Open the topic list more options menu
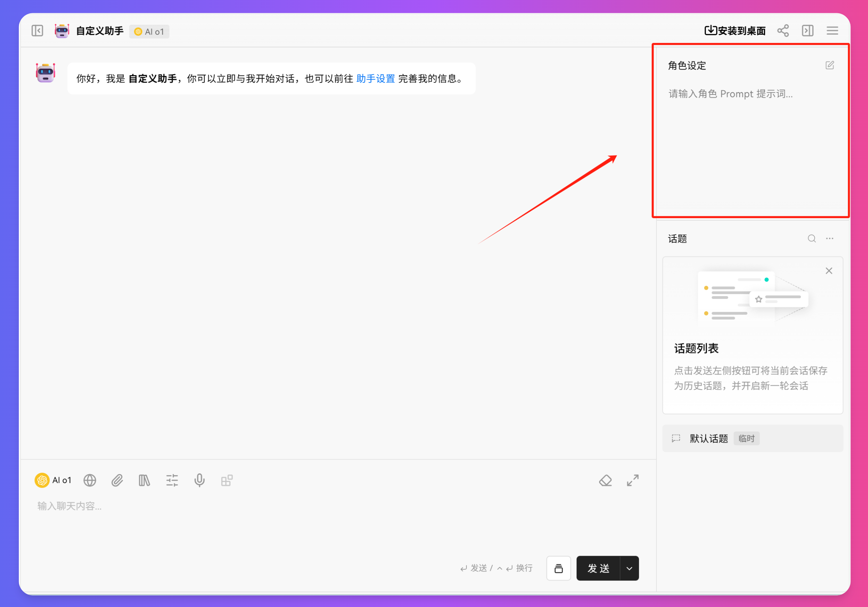This screenshot has height=607, width=868. [830, 238]
